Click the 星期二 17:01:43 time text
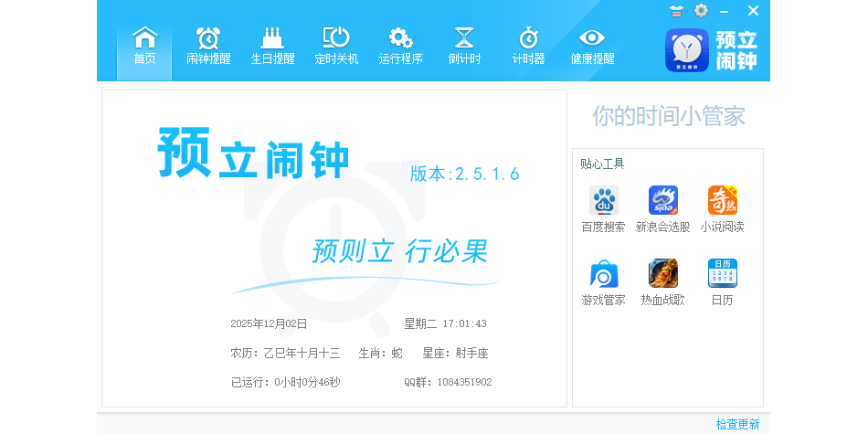 point(445,323)
